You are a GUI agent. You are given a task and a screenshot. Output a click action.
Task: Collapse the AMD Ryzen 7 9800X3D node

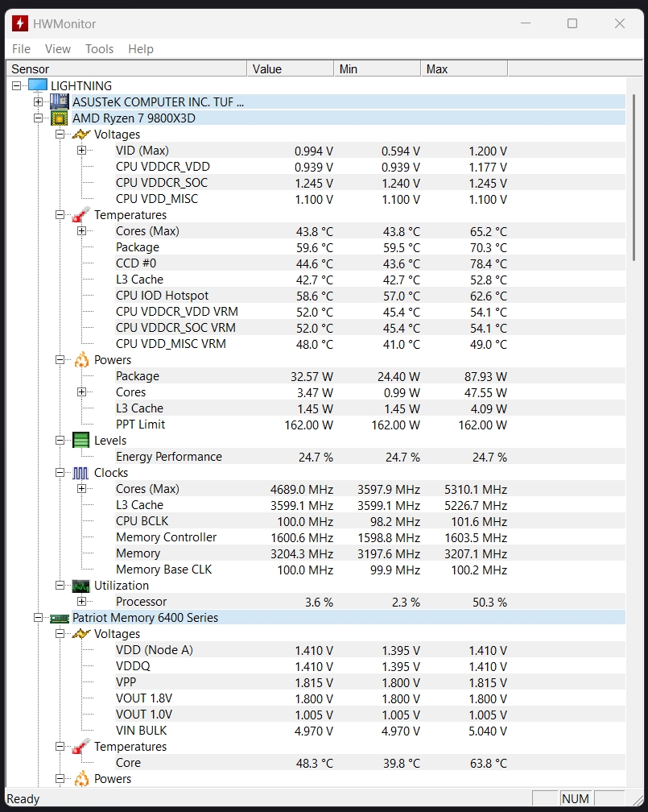[x=38, y=118]
